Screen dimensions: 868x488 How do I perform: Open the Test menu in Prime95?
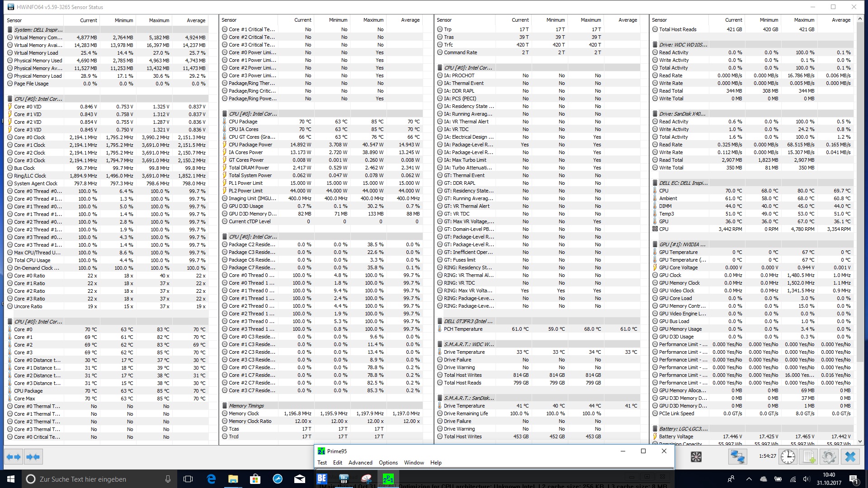click(322, 463)
